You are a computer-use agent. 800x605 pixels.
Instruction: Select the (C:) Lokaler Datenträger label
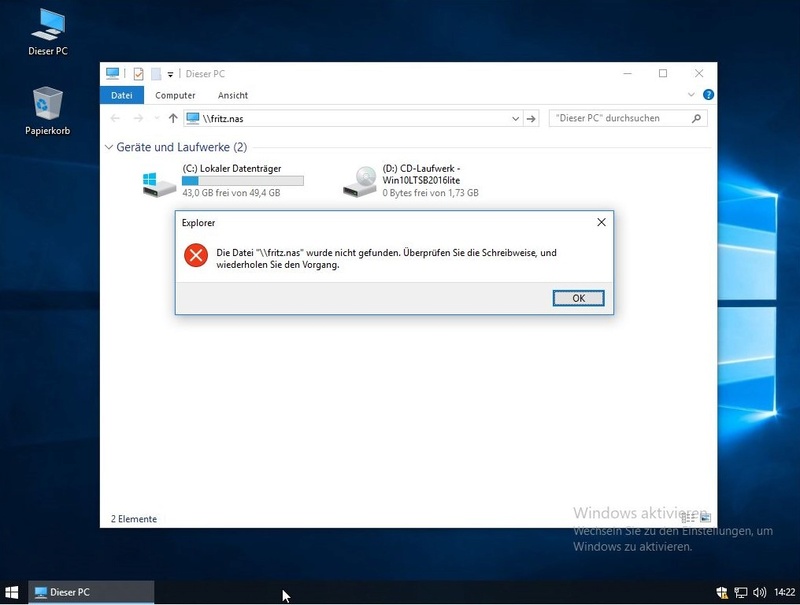click(x=232, y=168)
